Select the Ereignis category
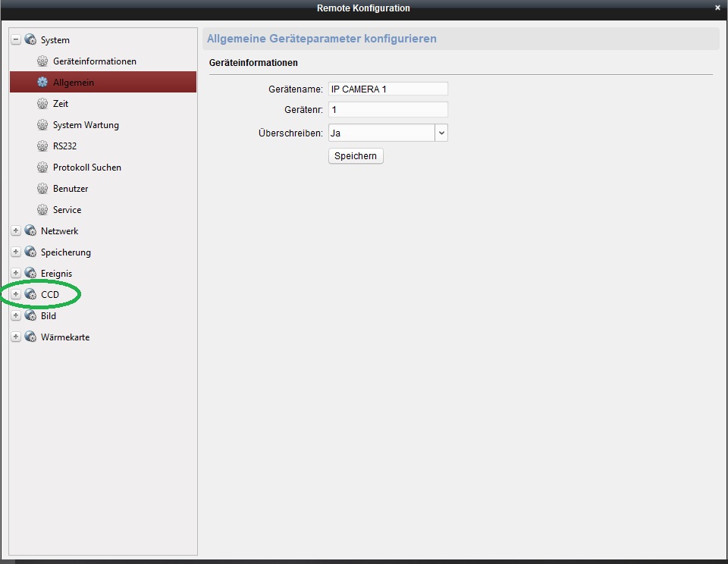 [x=57, y=274]
